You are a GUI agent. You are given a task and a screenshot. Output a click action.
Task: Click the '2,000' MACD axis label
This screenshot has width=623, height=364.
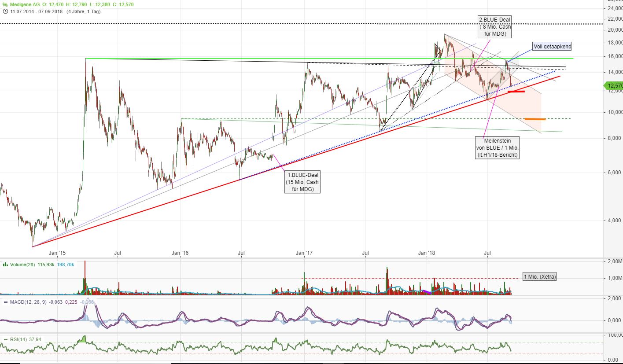615,299
